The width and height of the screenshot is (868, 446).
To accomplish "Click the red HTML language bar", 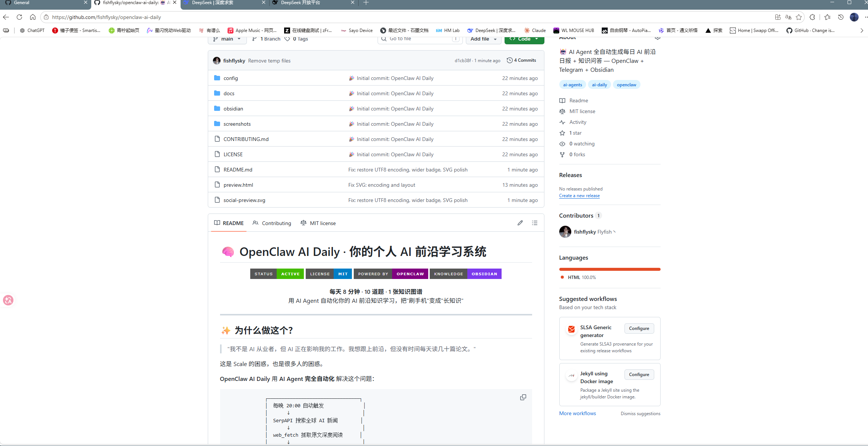I will (x=610, y=269).
